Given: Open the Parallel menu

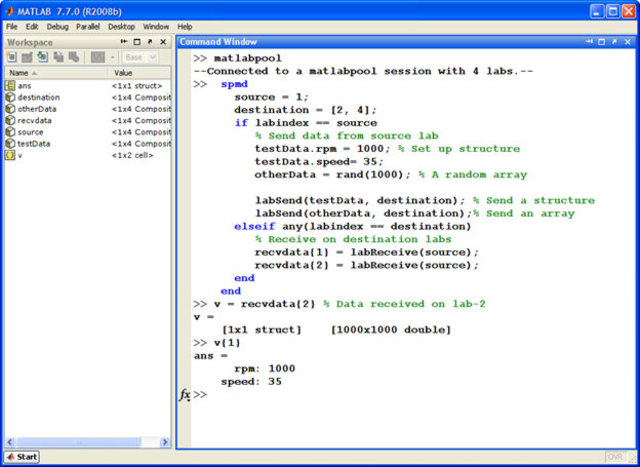Looking at the screenshot, I should 88,27.
